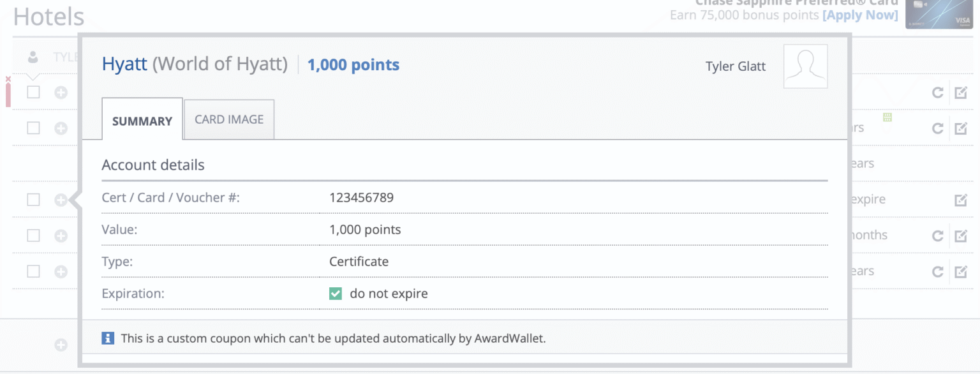Click the 'do not expire' expiration text
980x374 pixels.
click(389, 294)
